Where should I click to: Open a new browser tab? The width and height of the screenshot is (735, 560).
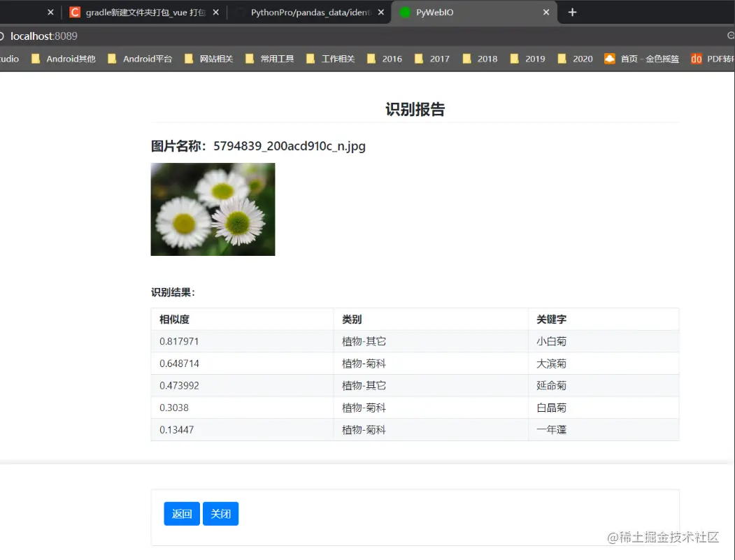pos(572,12)
